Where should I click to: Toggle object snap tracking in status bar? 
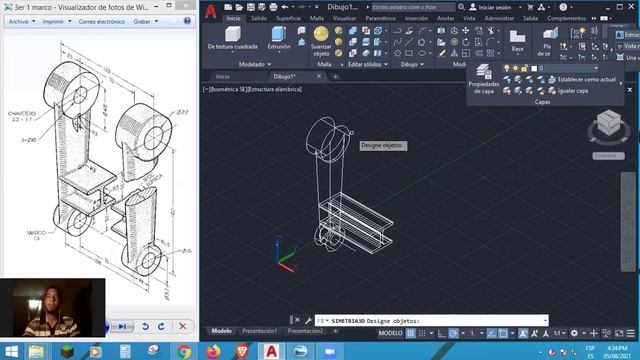coord(491,333)
